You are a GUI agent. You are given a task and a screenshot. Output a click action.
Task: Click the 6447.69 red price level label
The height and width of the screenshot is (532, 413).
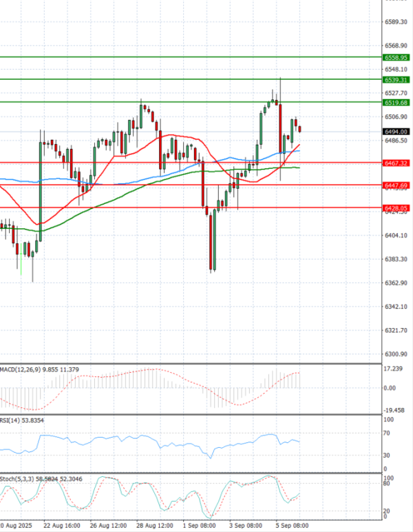396,185
